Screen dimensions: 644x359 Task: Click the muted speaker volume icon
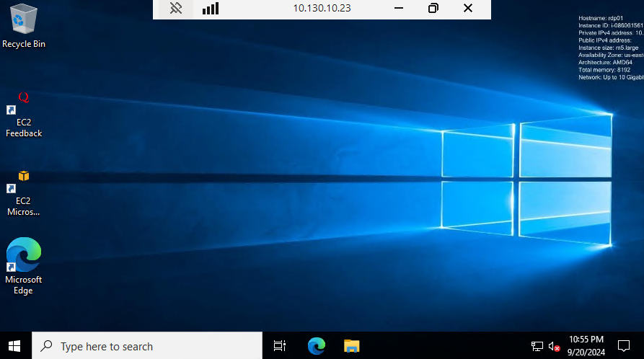[x=555, y=347]
